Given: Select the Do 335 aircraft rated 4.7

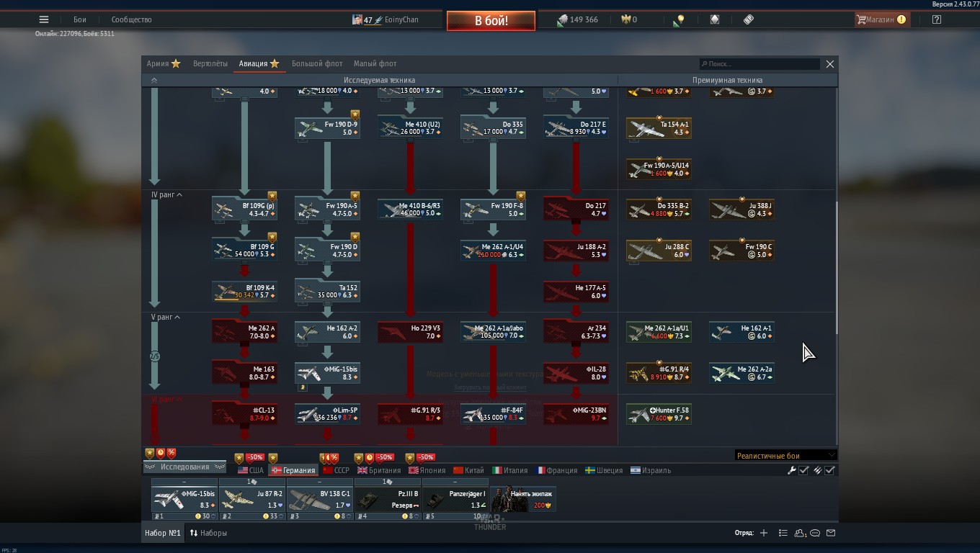Looking at the screenshot, I should [493, 128].
